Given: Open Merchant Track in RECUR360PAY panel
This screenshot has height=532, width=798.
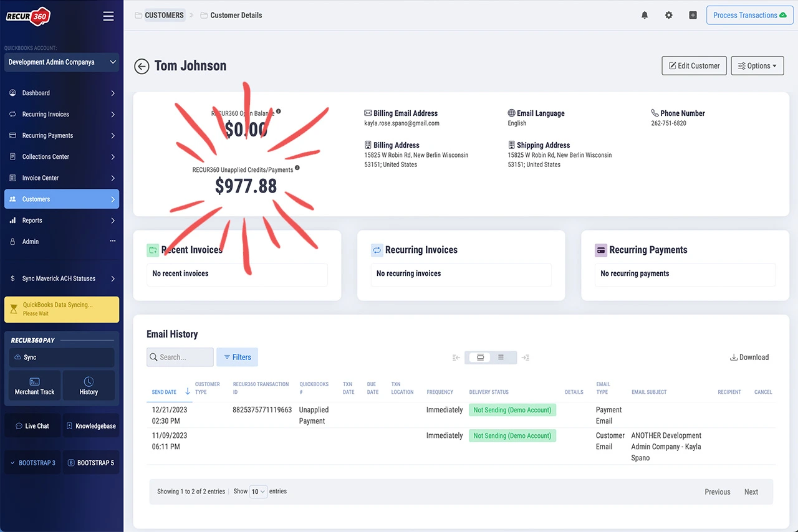Looking at the screenshot, I should point(35,386).
